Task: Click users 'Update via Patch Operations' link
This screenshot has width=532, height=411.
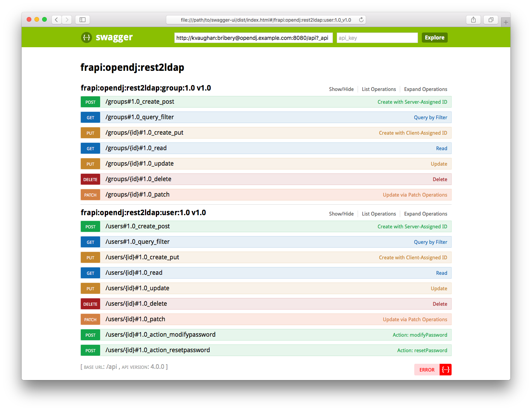Action: (415, 320)
